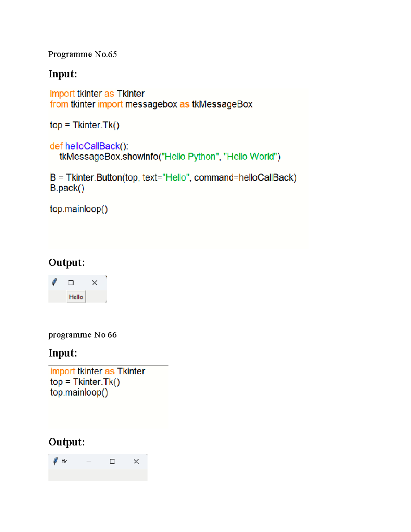Click the feather icon in the Hello output window
Screen dimensions: 411x532
point(54,282)
